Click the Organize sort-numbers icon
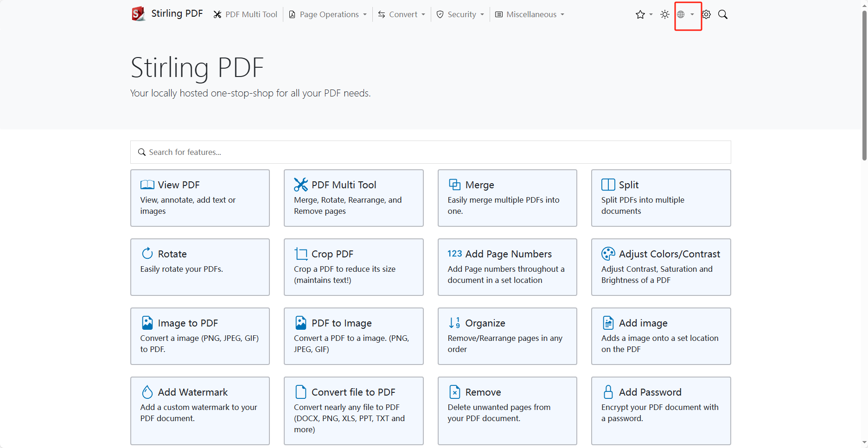Screen dimensions: 868x448 click(454, 323)
